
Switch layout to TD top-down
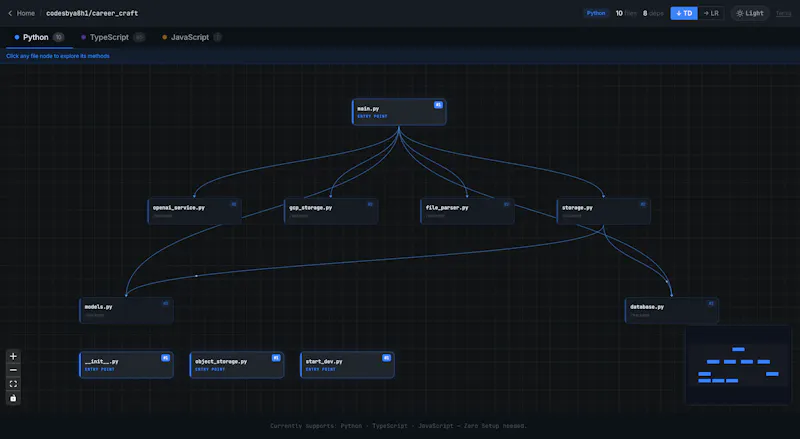pyautogui.click(x=684, y=13)
